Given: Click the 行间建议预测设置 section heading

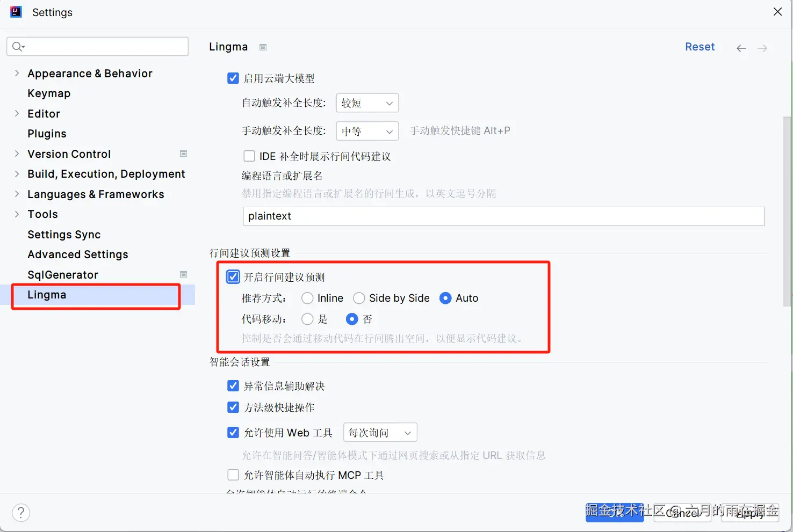Looking at the screenshot, I should (250, 253).
